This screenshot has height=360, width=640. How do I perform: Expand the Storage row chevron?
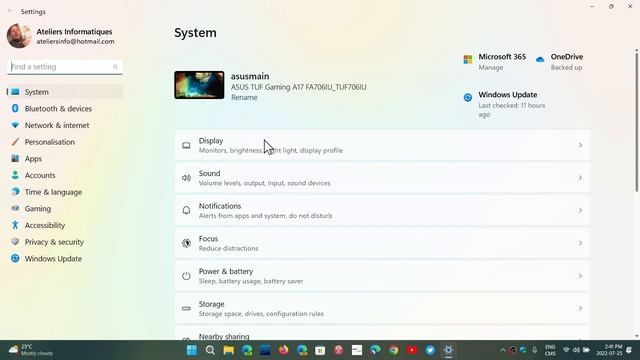click(580, 309)
